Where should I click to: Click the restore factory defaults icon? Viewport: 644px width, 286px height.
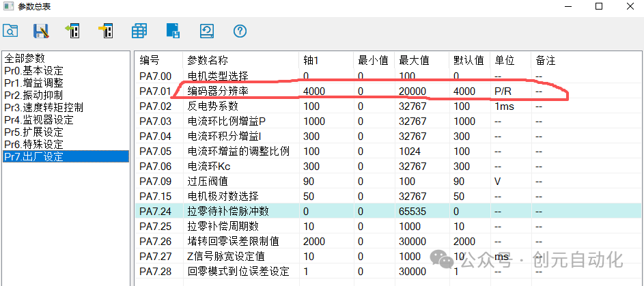pyautogui.click(x=207, y=31)
